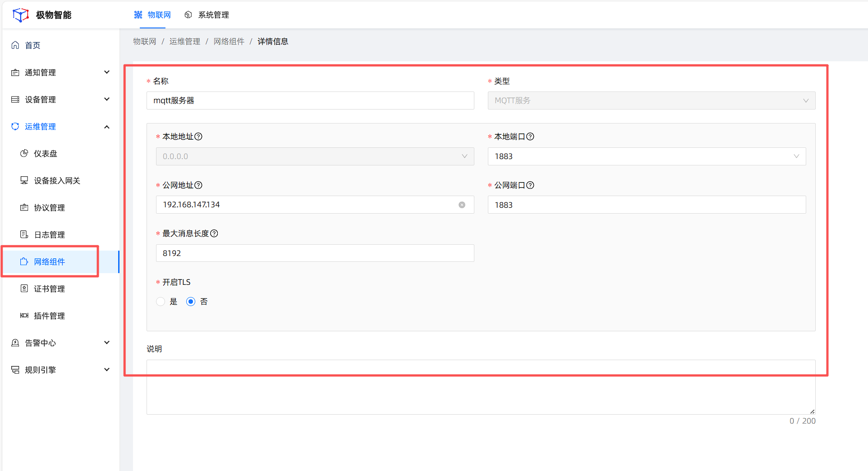Click the 运维管理 icon in sidebar

(15, 127)
